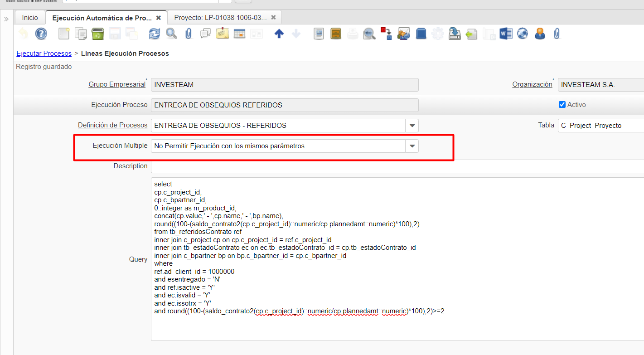Click the Grupo Empresarial label link
644x355 pixels.
click(117, 84)
